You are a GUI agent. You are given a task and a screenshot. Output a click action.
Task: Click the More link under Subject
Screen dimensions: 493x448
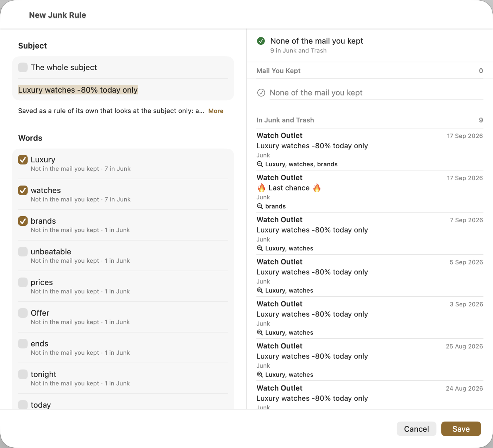[x=216, y=111]
